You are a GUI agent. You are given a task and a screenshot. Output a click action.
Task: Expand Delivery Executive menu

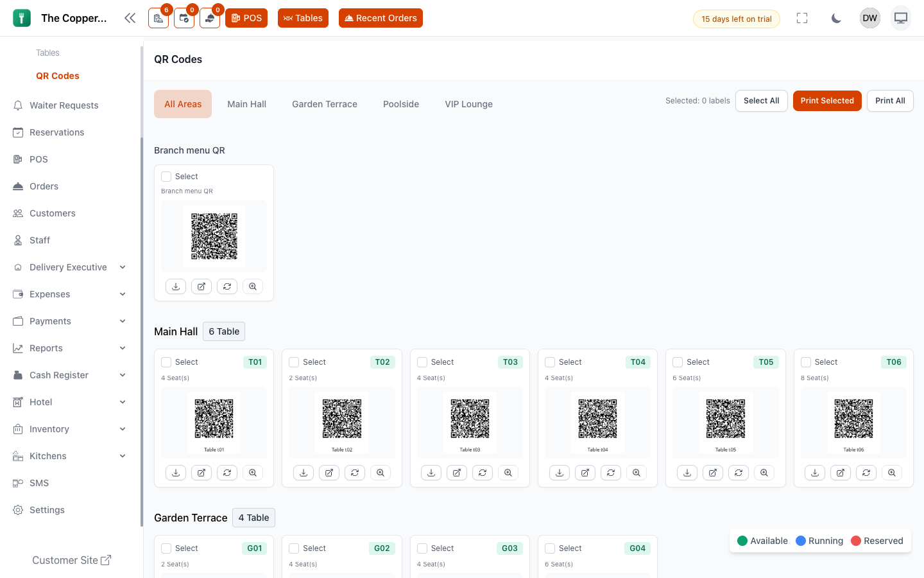pos(70,267)
